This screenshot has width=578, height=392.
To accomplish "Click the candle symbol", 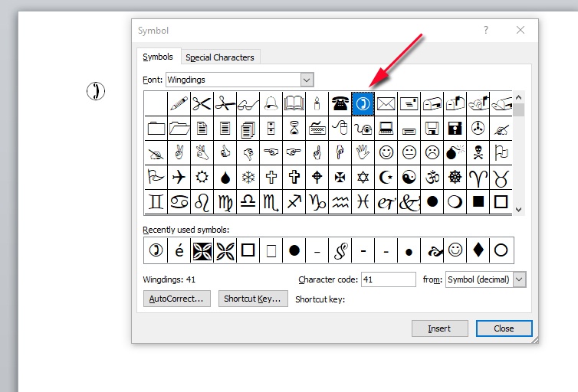I will 317,104.
